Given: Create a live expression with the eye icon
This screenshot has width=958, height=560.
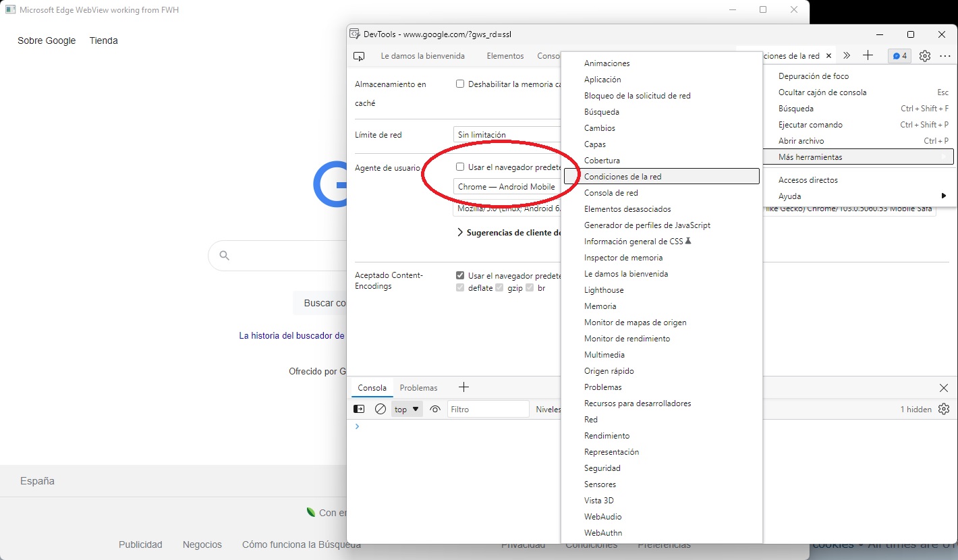Looking at the screenshot, I should tap(435, 409).
